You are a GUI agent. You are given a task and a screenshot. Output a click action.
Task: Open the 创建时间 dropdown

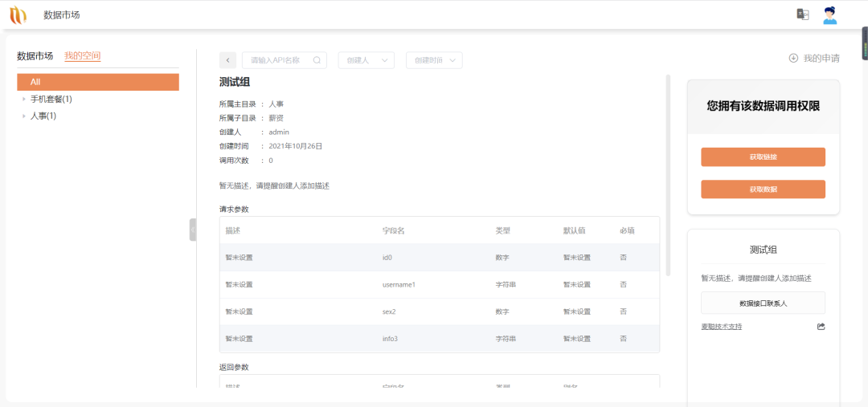(x=434, y=60)
